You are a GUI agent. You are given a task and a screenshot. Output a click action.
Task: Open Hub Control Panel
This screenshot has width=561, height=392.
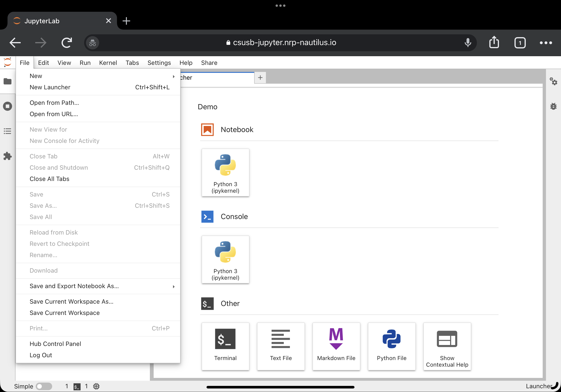coord(98,344)
